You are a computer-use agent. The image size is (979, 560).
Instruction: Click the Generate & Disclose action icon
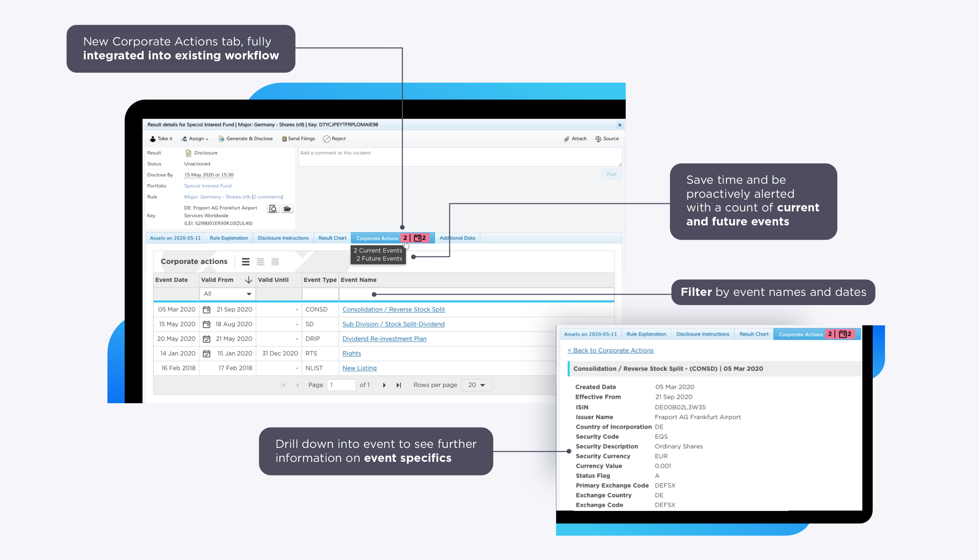pos(221,139)
